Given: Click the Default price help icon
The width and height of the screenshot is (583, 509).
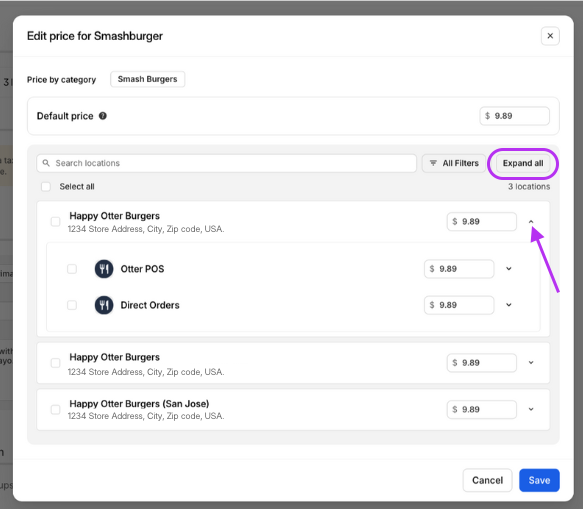Looking at the screenshot, I should coord(103,116).
